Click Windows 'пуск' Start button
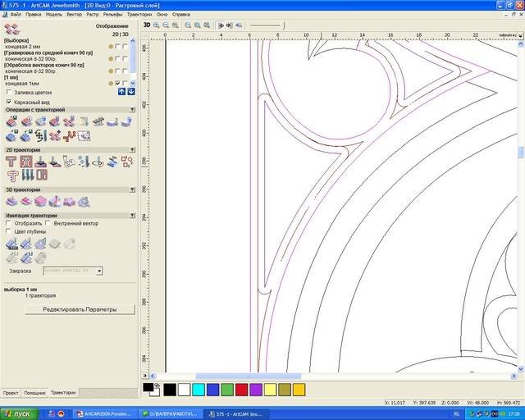Image resolution: width=525 pixels, height=420 pixels. 18,414
